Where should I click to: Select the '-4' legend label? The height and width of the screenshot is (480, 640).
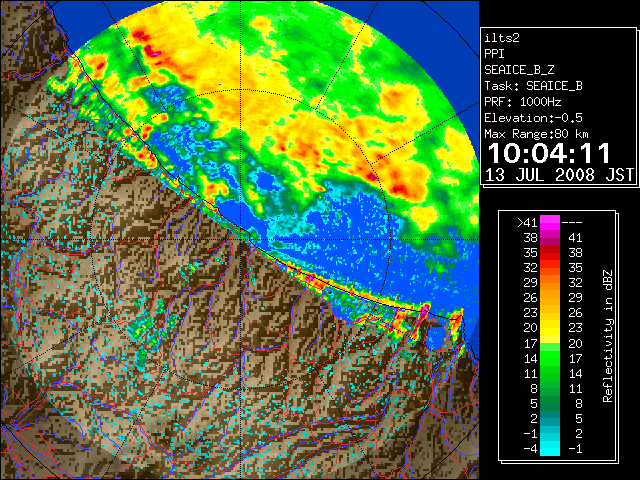(530, 449)
